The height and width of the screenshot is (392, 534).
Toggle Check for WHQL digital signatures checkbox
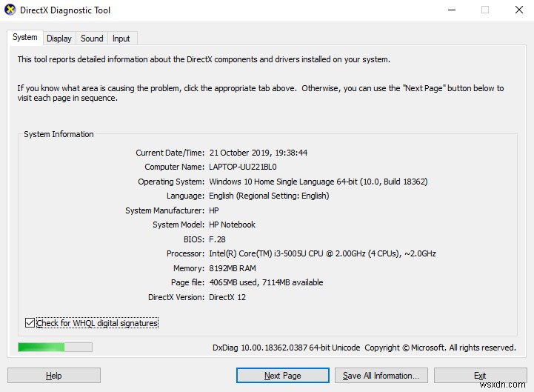pos(30,322)
